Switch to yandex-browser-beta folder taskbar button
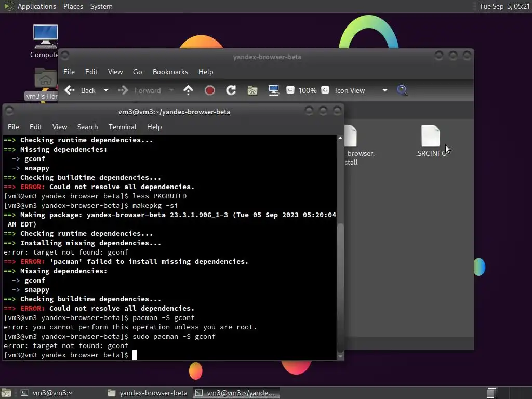This screenshot has width=532, height=399. [148, 393]
